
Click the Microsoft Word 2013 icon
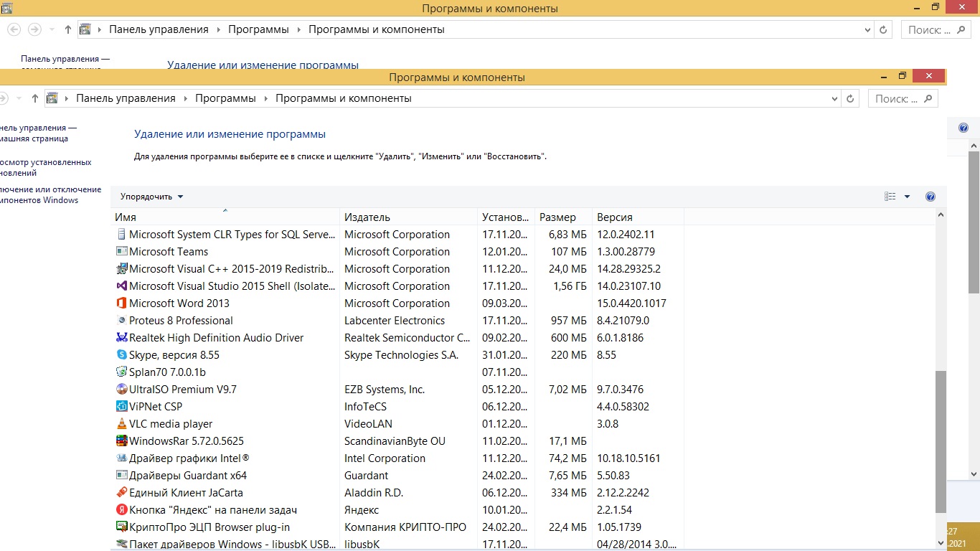(x=122, y=303)
